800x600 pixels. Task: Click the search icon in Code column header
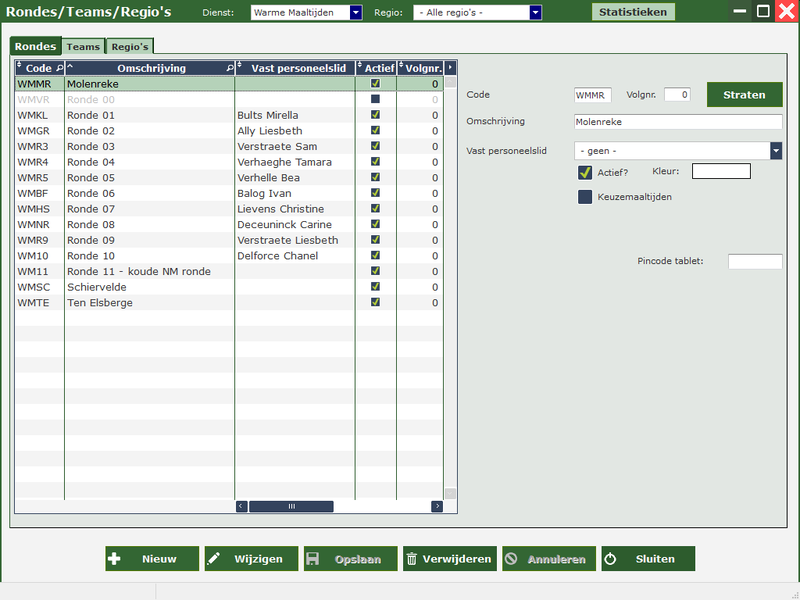point(59,68)
